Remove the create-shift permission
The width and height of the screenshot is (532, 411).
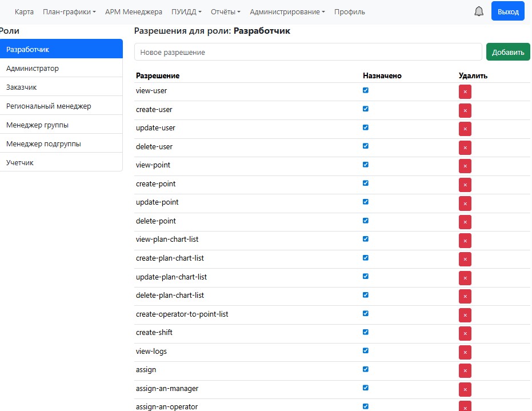click(465, 334)
